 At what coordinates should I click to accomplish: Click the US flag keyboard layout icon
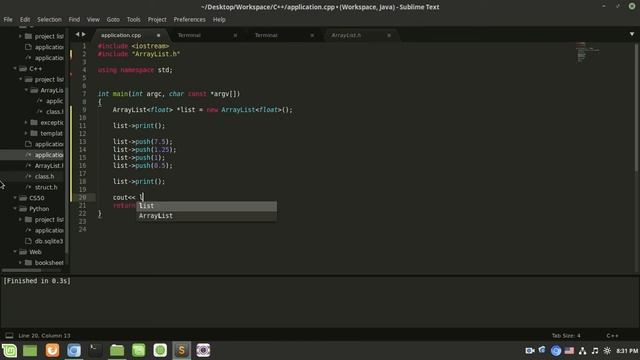coord(569,351)
